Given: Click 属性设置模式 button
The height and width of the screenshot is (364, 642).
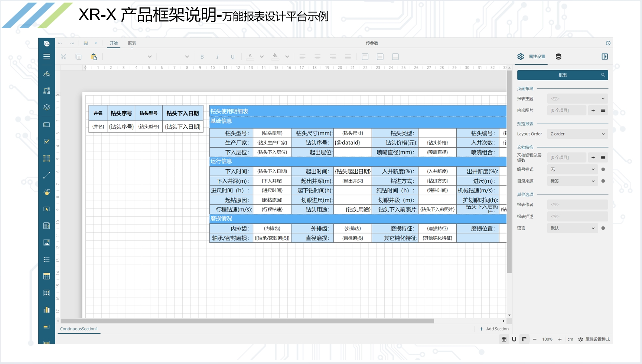Looking at the screenshot, I should click(594, 339).
